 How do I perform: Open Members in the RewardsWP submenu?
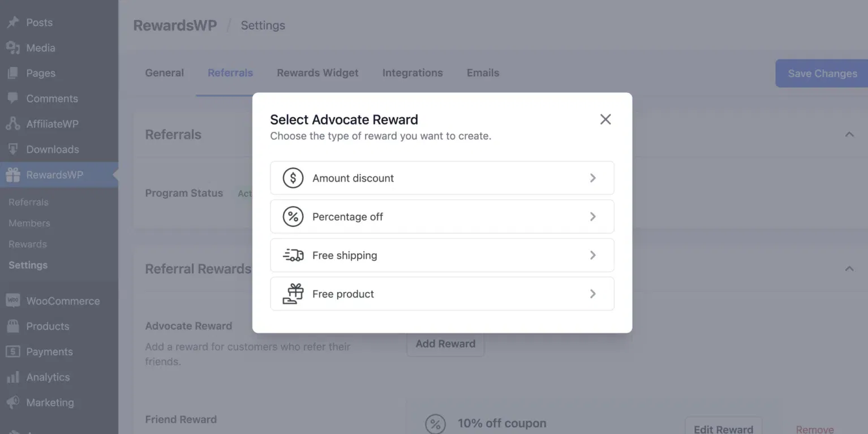[x=29, y=224]
